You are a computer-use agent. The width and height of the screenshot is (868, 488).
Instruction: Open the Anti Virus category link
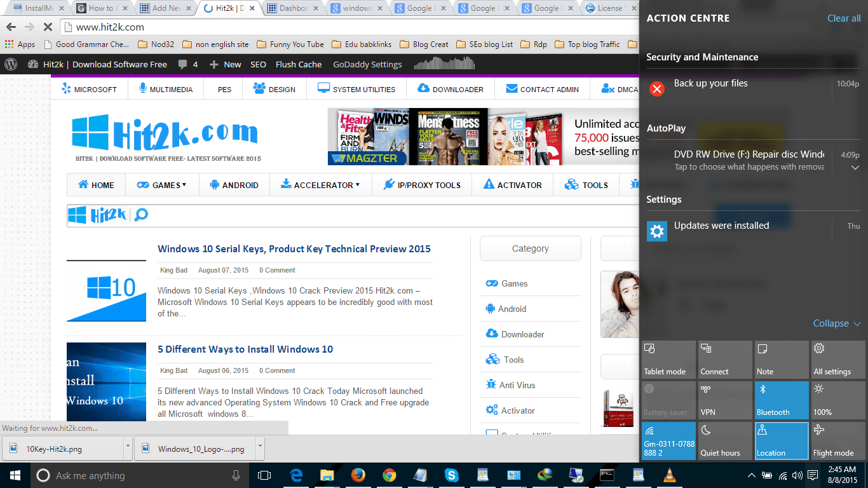click(x=510, y=385)
